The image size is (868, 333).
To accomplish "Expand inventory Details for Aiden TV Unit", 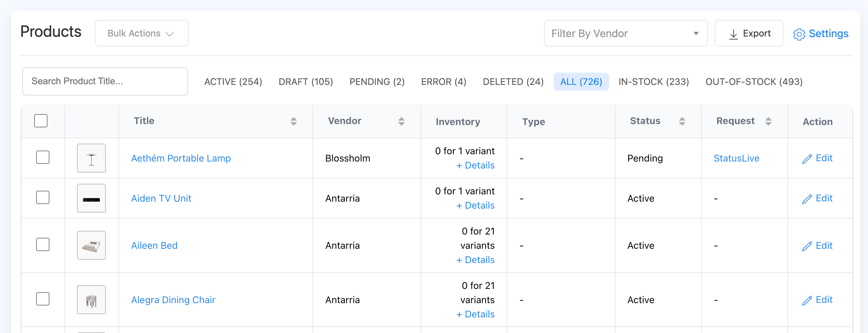I will click(475, 205).
